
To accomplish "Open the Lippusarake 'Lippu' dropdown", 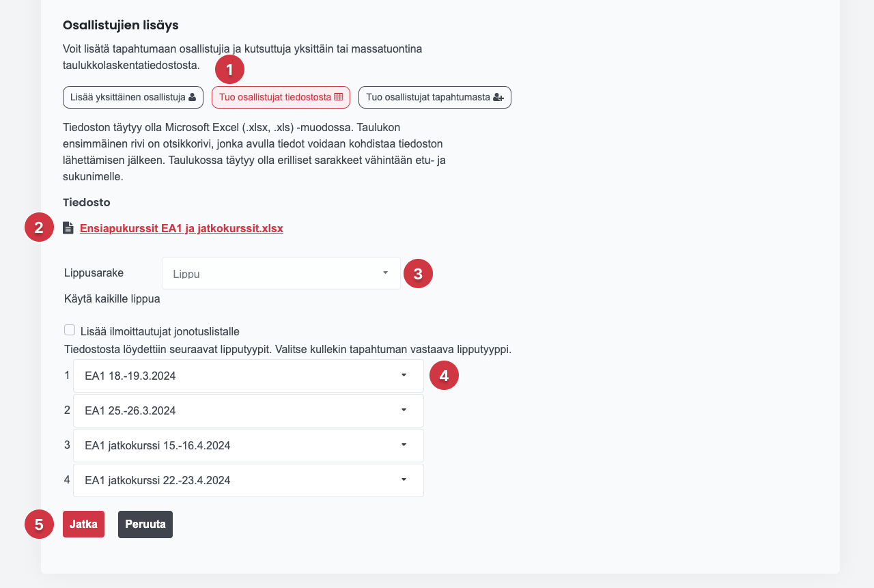I will click(x=281, y=273).
